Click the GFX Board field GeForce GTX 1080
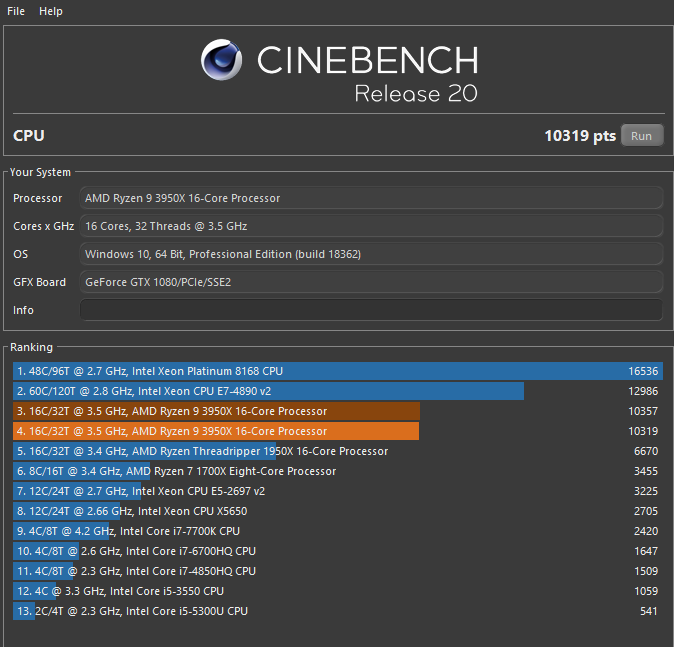674x647 pixels. click(371, 282)
